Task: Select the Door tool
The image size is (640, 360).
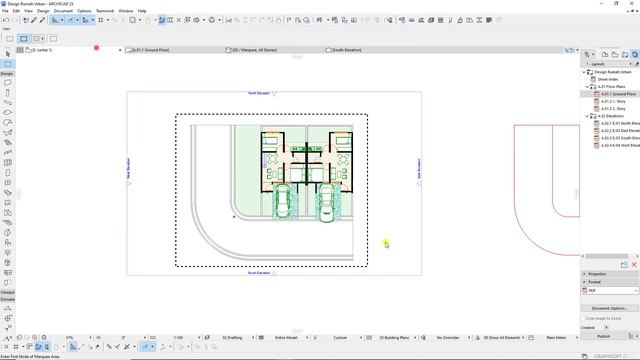Action: [8, 172]
